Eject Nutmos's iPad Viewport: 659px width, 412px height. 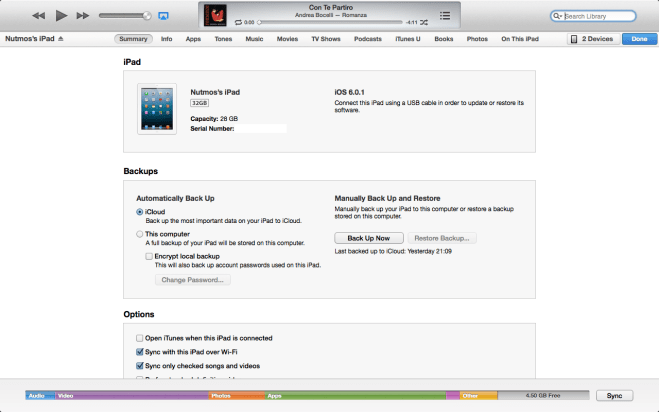[61, 39]
